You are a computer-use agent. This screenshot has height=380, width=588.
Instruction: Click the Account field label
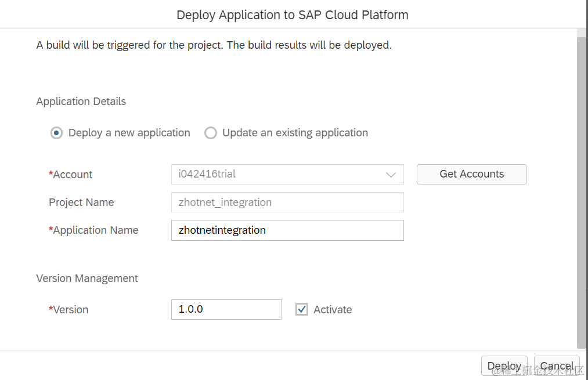coord(73,175)
